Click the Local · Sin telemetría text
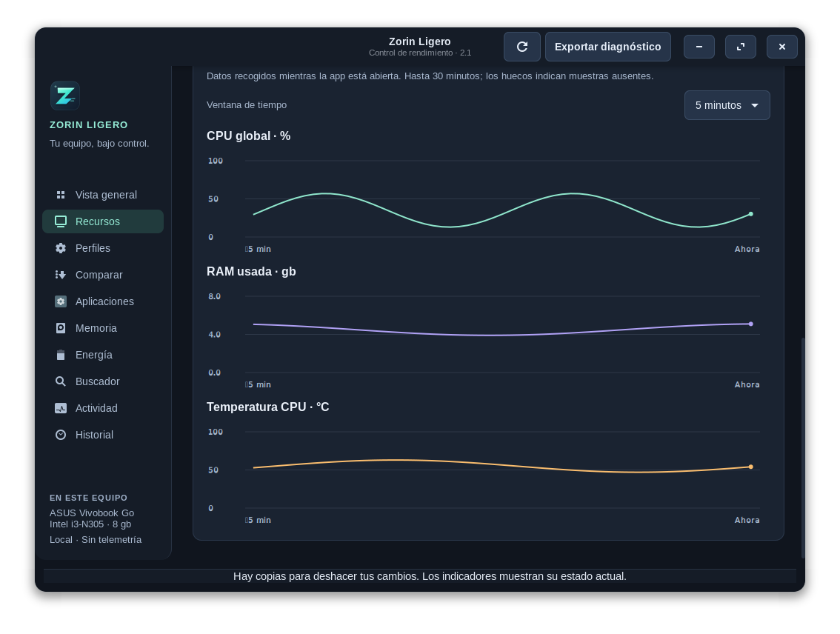The width and height of the screenshot is (840, 634). click(96, 540)
